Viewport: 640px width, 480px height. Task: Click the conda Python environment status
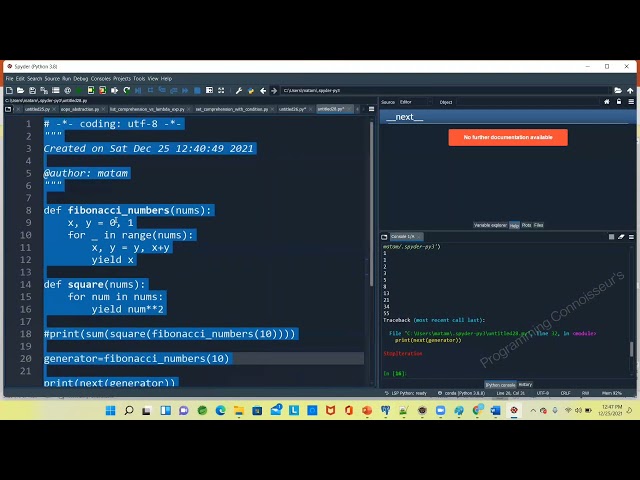pos(461,393)
